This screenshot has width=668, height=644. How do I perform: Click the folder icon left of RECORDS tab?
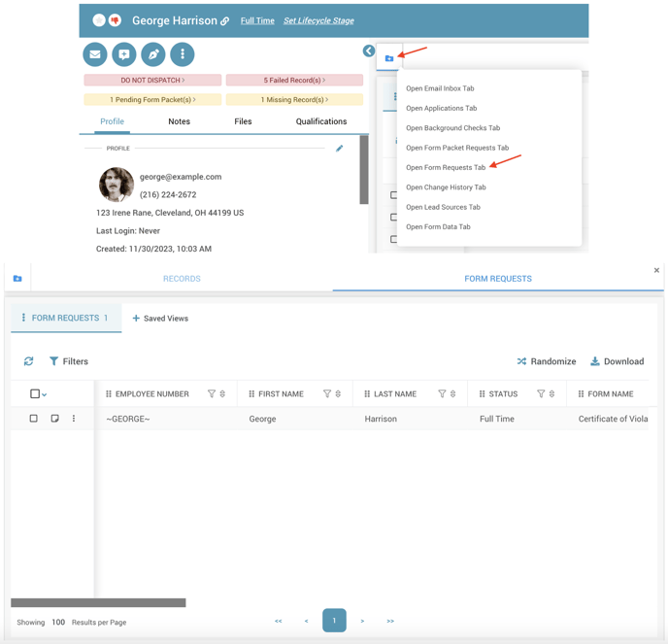(x=17, y=279)
